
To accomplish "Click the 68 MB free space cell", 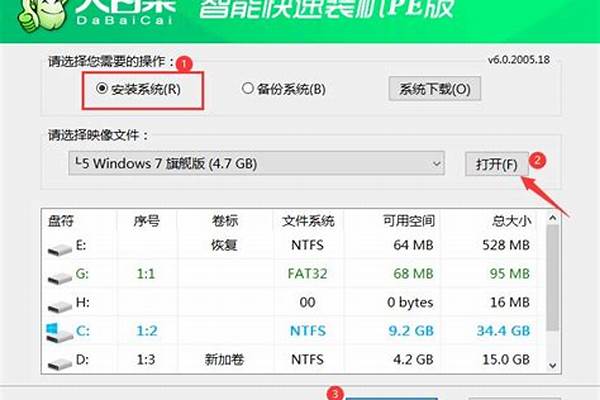I will (x=413, y=273).
